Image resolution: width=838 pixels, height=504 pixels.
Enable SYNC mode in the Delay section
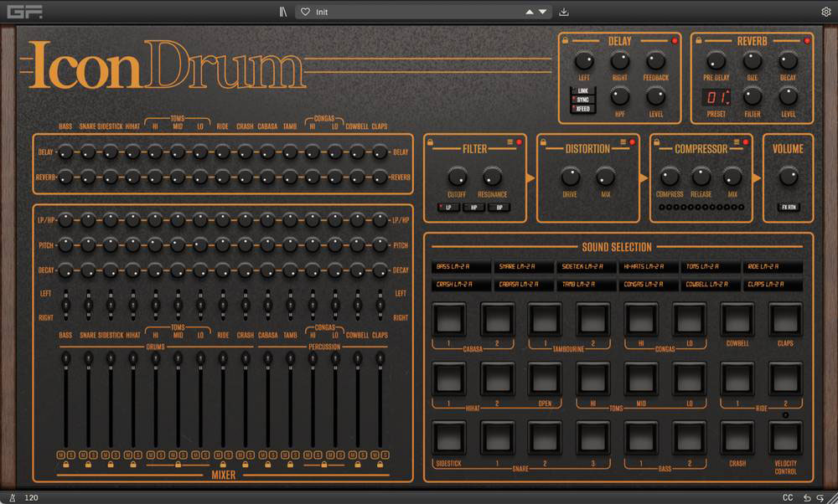point(583,99)
